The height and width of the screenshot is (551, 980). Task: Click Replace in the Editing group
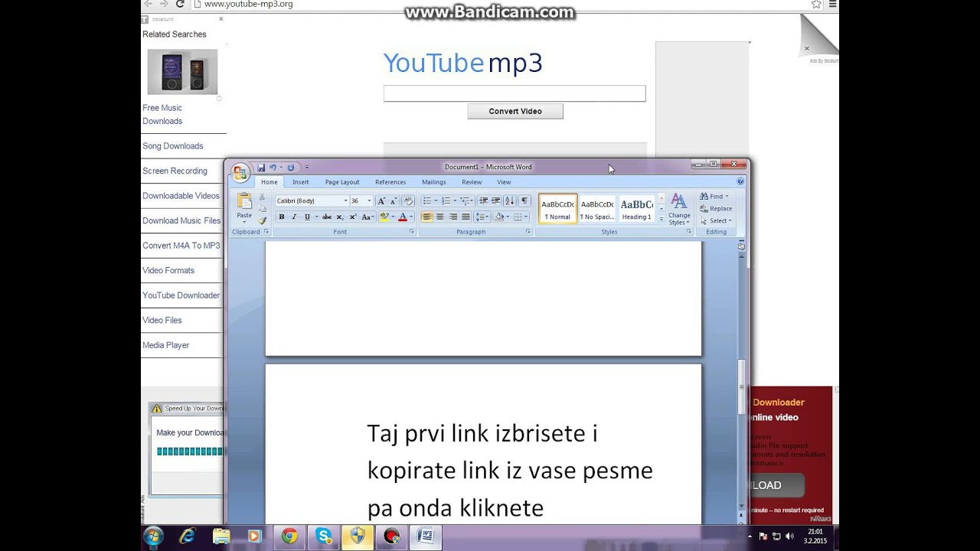tap(716, 208)
